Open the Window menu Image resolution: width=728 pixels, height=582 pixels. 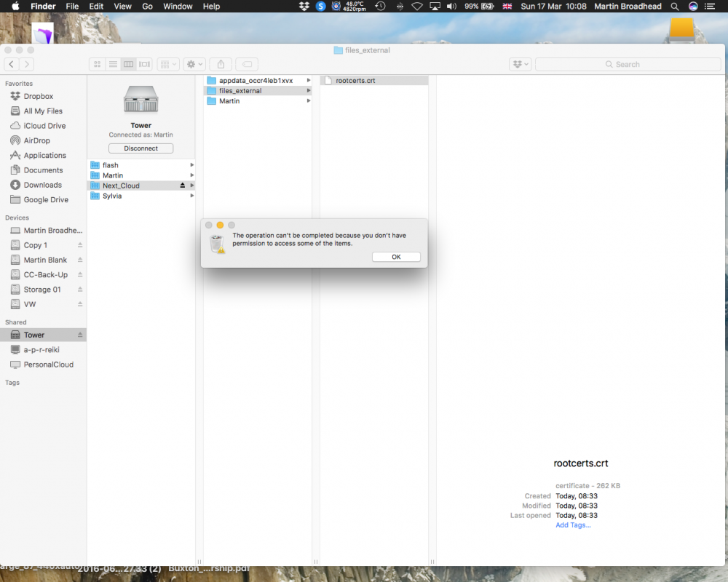click(178, 6)
